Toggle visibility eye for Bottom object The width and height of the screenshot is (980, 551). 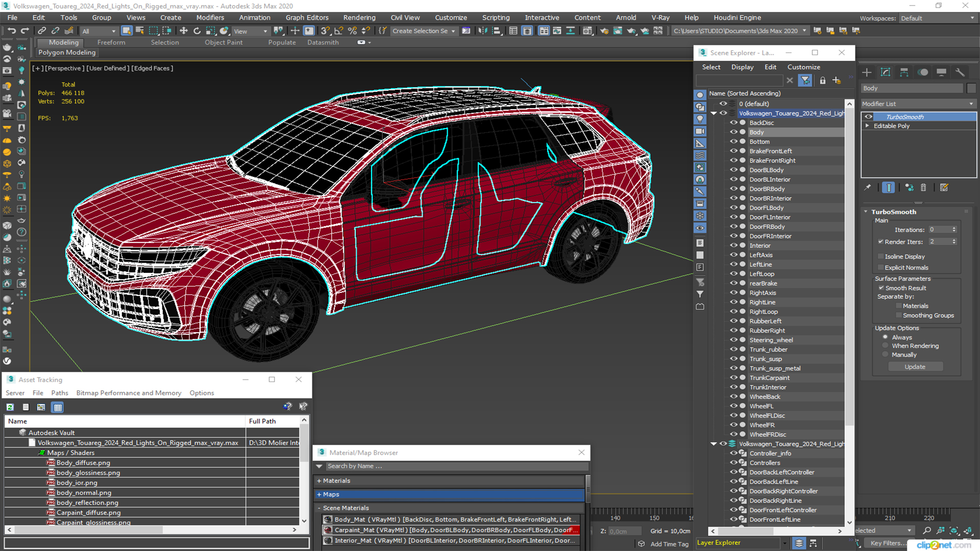[x=733, y=142]
